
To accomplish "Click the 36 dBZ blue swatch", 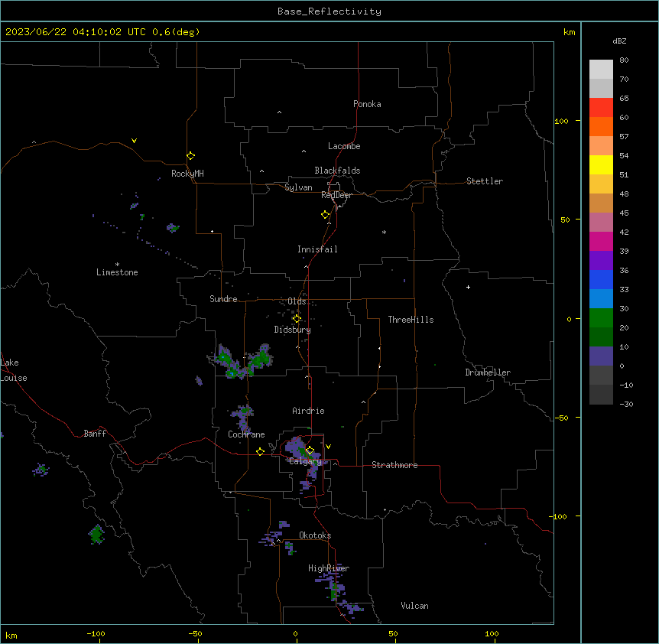I will pyautogui.click(x=601, y=279).
